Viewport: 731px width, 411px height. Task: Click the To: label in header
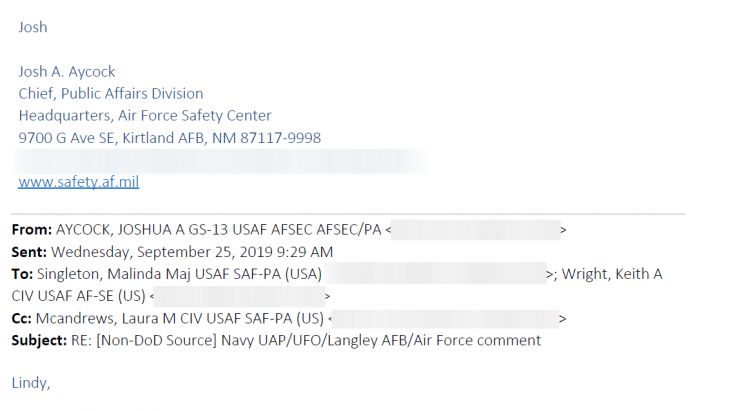(x=22, y=274)
